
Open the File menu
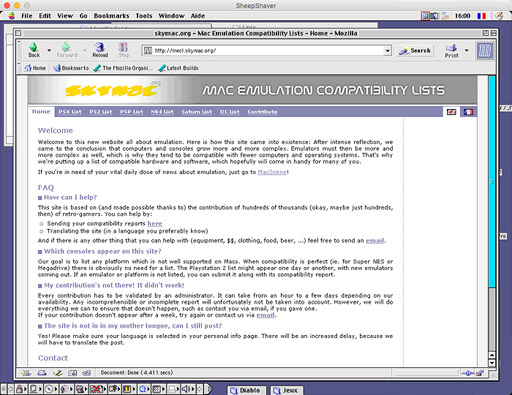[27, 16]
